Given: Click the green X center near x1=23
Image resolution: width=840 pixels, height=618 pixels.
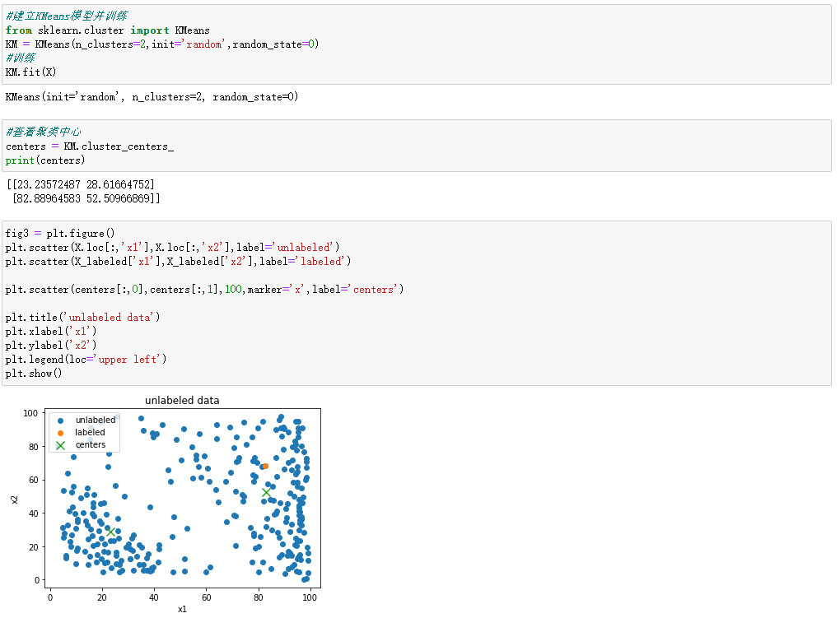Looking at the screenshot, I should [x=111, y=532].
